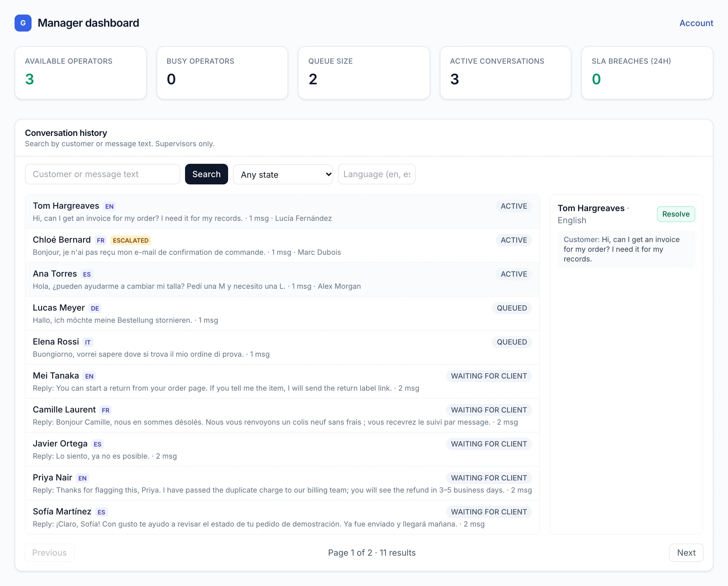Open Mei Tanaka conversation
728x586 pixels.
pyautogui.click(x=282, y=382)
